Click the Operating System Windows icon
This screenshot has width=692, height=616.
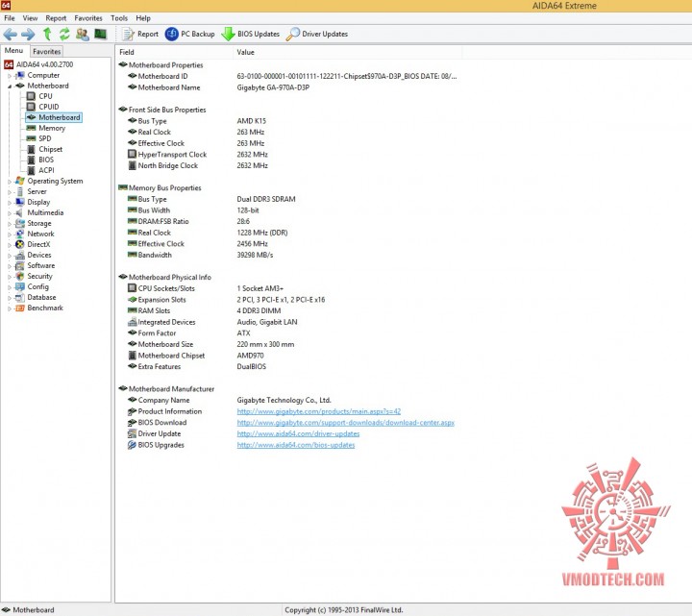(20, 181)
